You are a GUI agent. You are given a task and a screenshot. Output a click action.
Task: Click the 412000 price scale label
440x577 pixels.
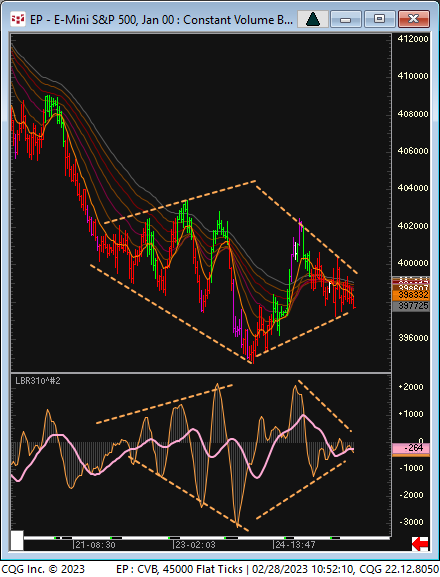pyautogui.click(x=413, y=39)
